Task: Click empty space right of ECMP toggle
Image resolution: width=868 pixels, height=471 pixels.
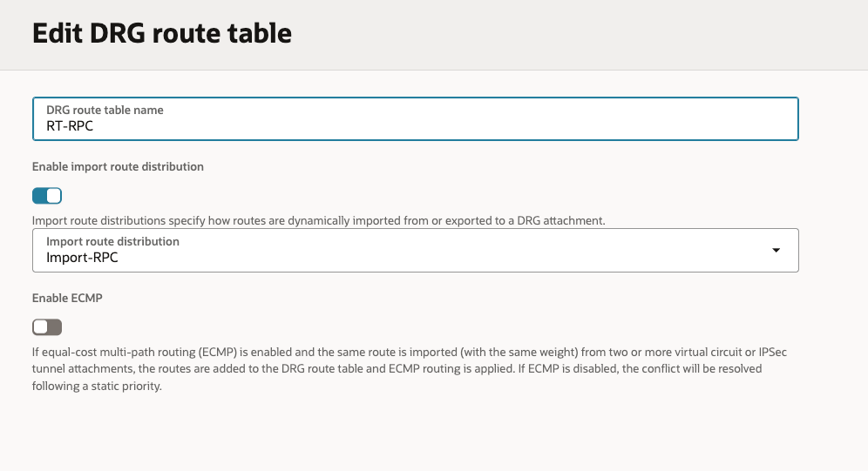Action: (x=349, y=327)
